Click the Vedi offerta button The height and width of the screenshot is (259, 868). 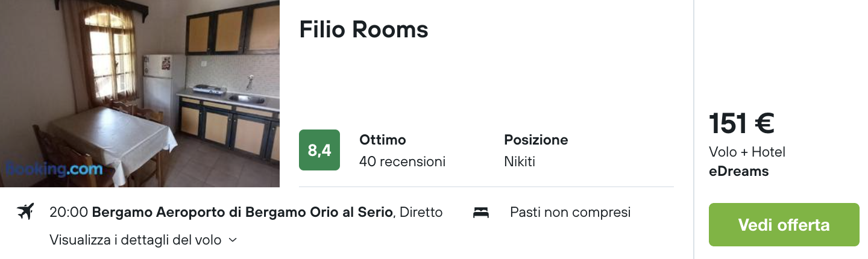click(x=784, y=225)
